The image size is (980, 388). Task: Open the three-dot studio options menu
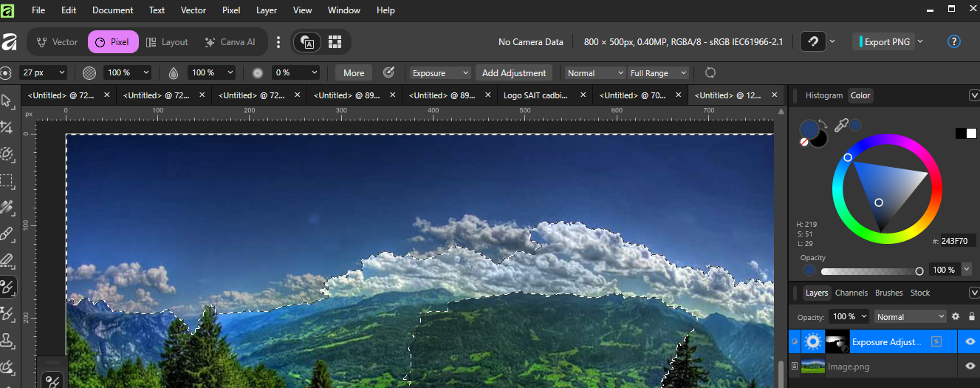(x=278, y=42)
